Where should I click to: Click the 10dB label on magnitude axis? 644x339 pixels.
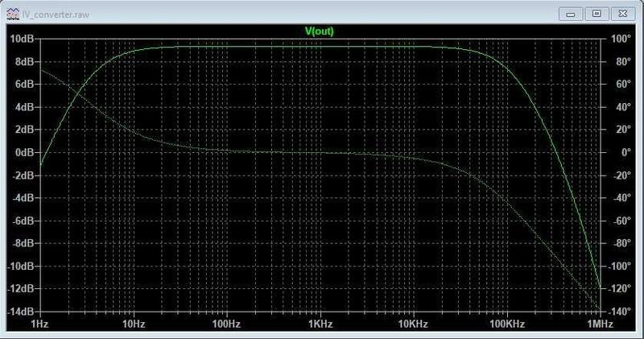[x=22, y=39]
